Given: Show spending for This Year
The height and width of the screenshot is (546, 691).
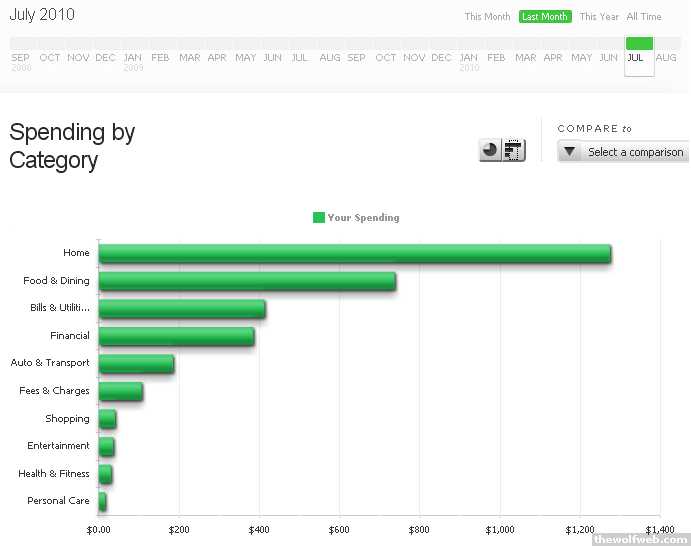Looking at the screenshot, I should point(599,17).
